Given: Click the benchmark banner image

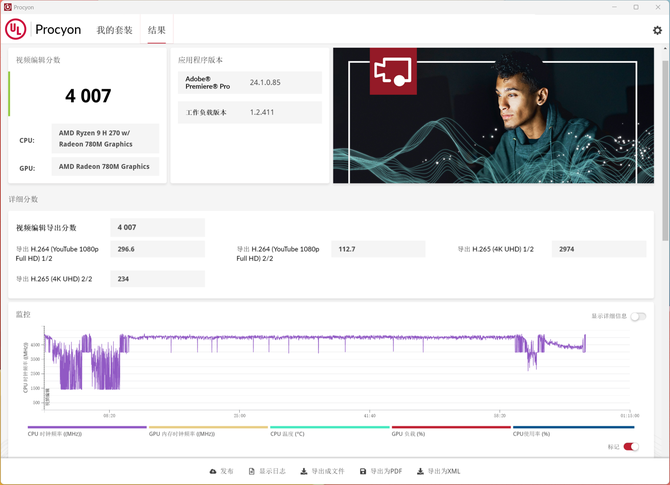Looking at the screenshot, I should [x=493, y=115].
